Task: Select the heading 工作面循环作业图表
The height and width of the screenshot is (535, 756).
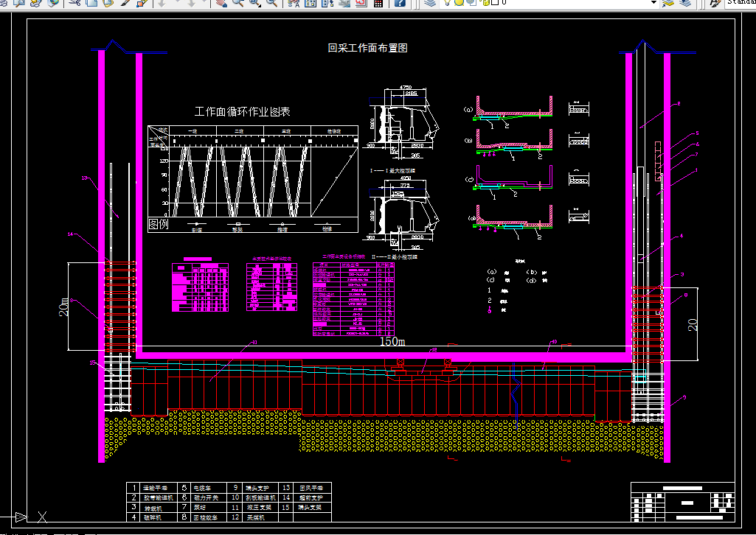Action: [242, 112]
